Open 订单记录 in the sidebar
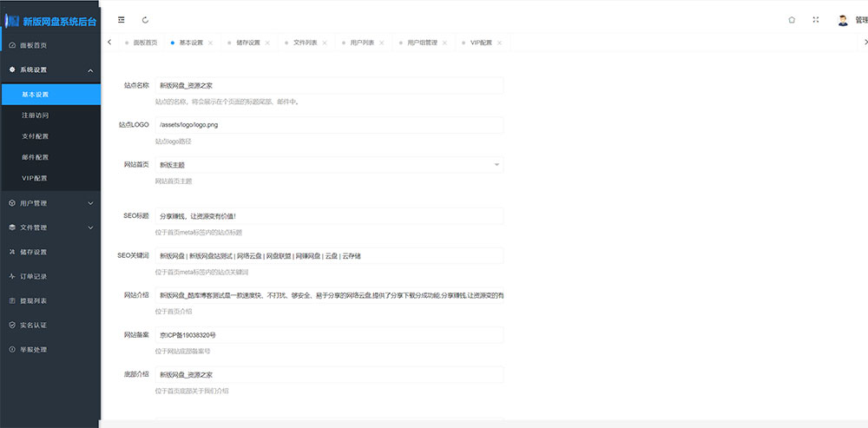This screenshot has width=868, height=428. [33, 276]
